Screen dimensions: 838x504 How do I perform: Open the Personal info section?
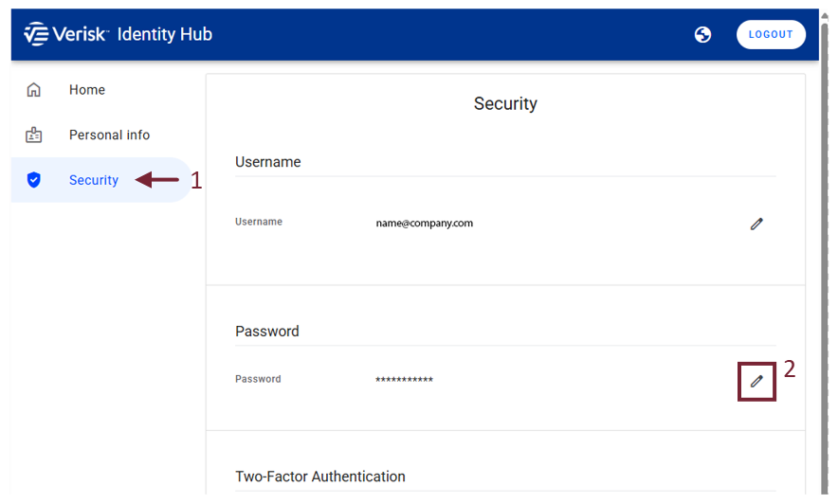[109, 135]
